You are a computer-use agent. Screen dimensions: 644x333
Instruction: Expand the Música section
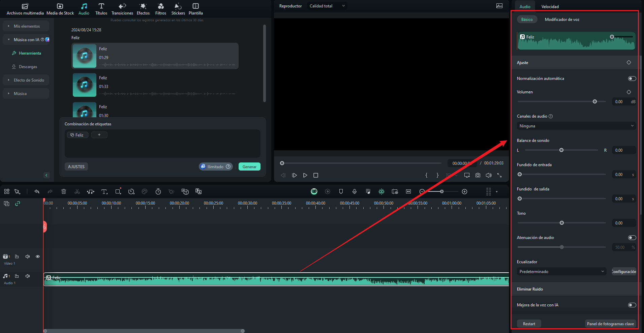tap(26, 93)
